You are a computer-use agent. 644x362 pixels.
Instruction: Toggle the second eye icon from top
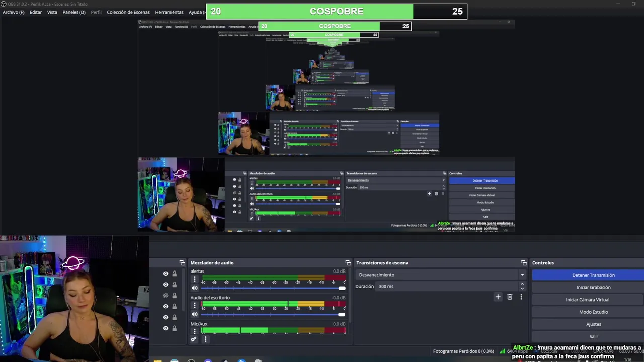tap(165, 285)
